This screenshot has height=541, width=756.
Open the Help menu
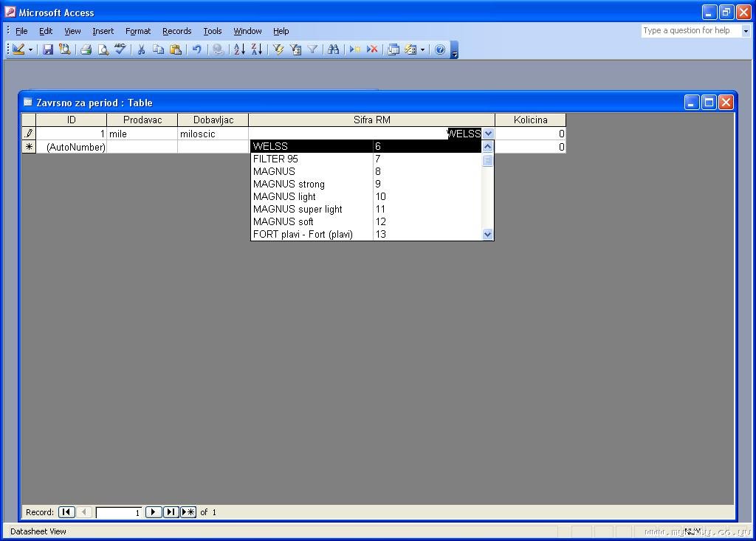(281, 31)
